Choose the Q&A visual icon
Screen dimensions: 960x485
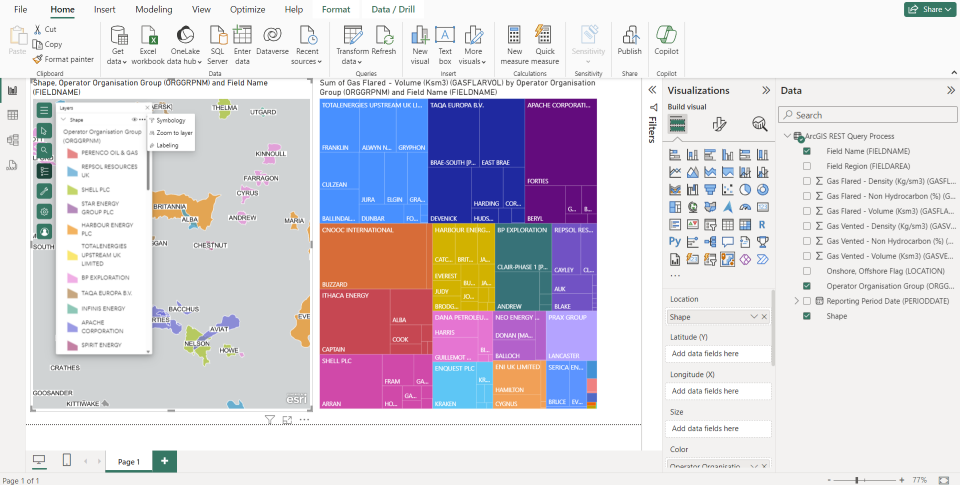[727, 242]
